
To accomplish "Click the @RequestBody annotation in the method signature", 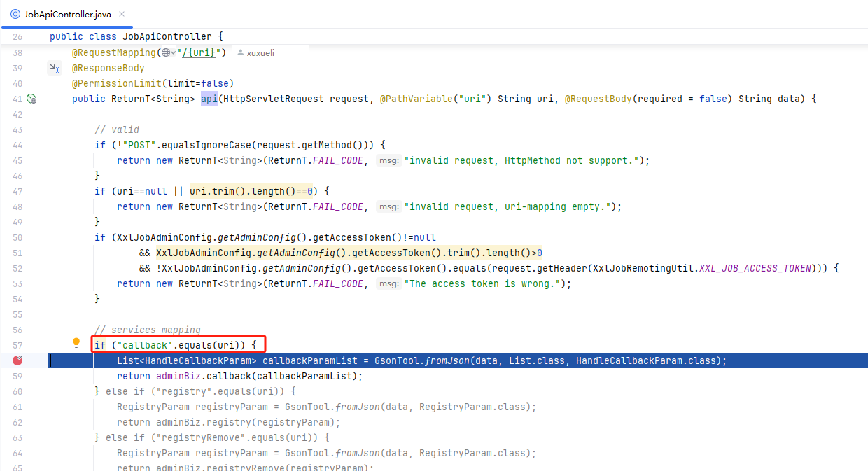I will click(598, 99).
